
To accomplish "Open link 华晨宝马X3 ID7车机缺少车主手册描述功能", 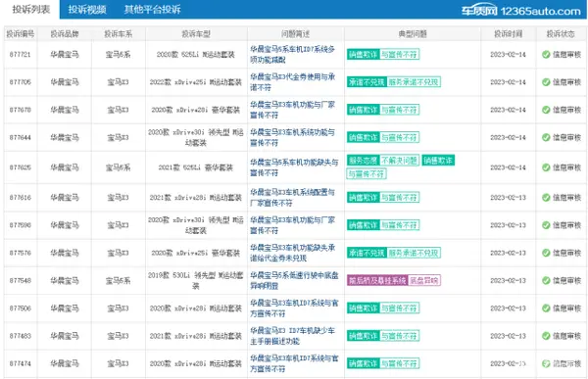I will [x=292, y=336].
